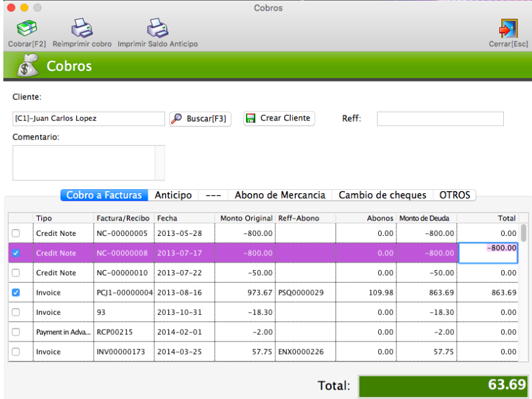Screen dimensions: 532x399
Task: Click the 109.98 Abonos cell
Action: 366,293
